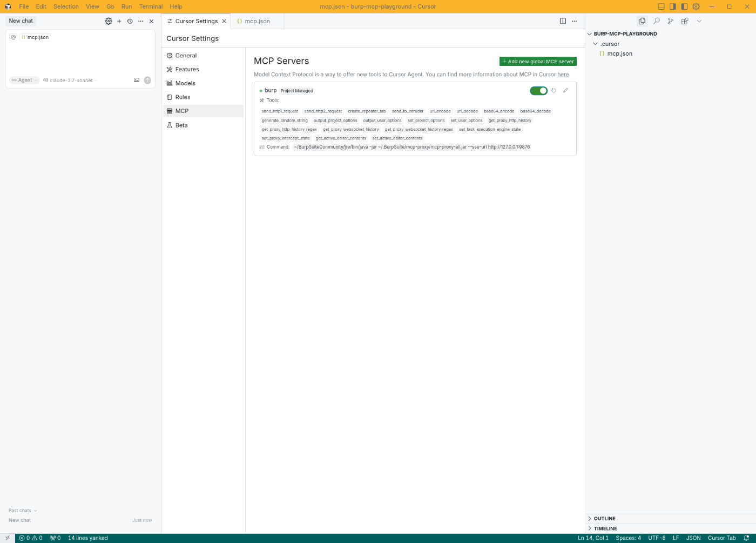This screenshot has height=543, width=756.
Task: Click Cursor Tab status item
Action: (721, 538)
